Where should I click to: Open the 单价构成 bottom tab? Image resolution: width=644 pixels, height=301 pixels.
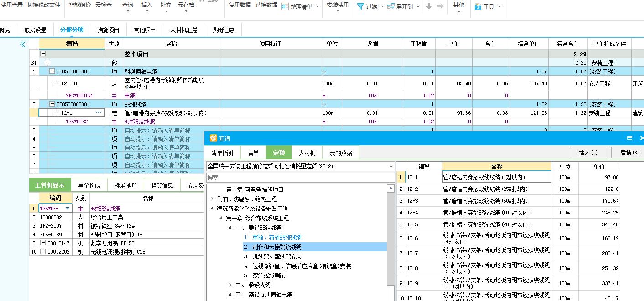click(89, 185)
